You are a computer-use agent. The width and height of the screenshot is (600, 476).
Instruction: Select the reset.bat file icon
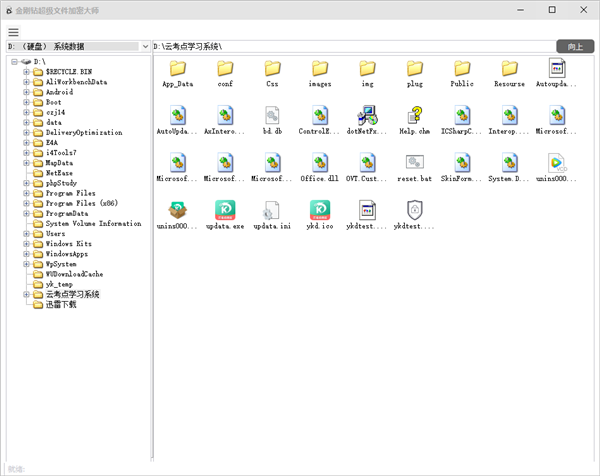(x=415, y=162)
